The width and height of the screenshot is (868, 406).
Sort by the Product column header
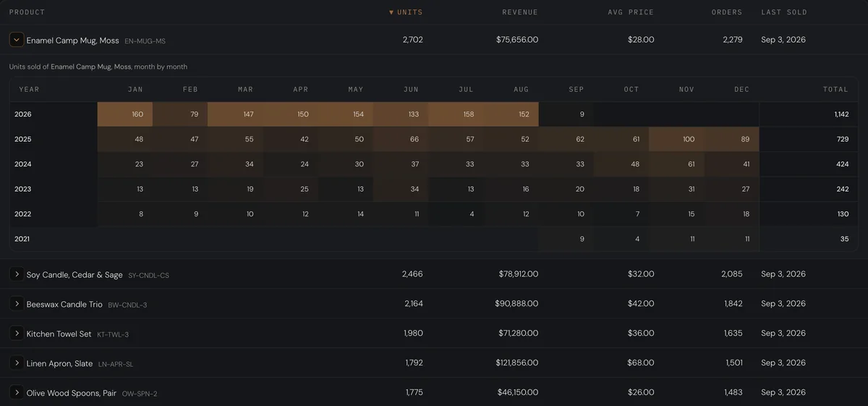27,12
